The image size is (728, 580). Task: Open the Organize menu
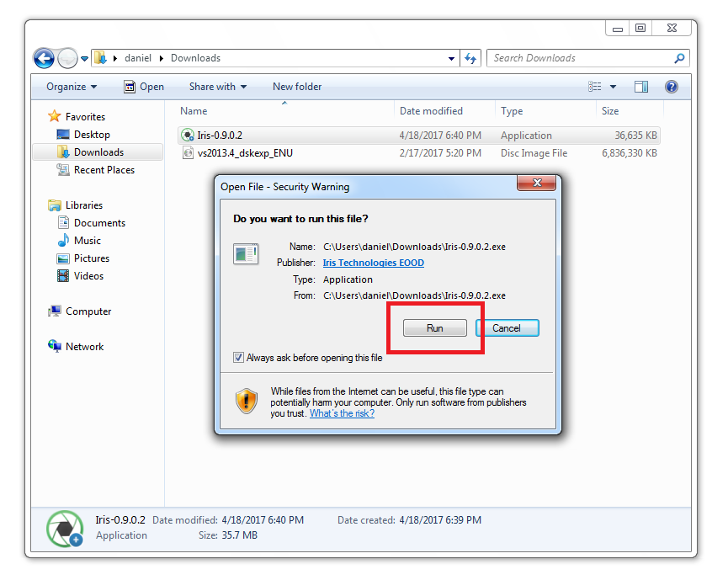coord(72,87)
